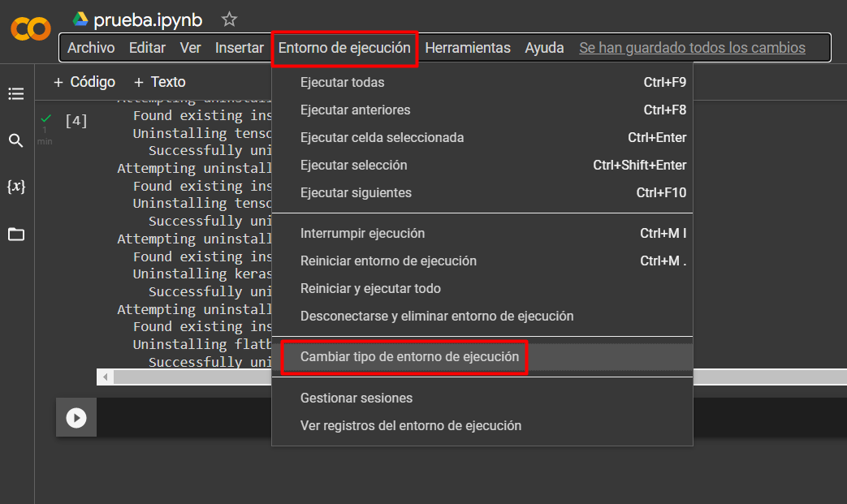
Task: Open the Herramientas menu
Action: tap(468, 48)
